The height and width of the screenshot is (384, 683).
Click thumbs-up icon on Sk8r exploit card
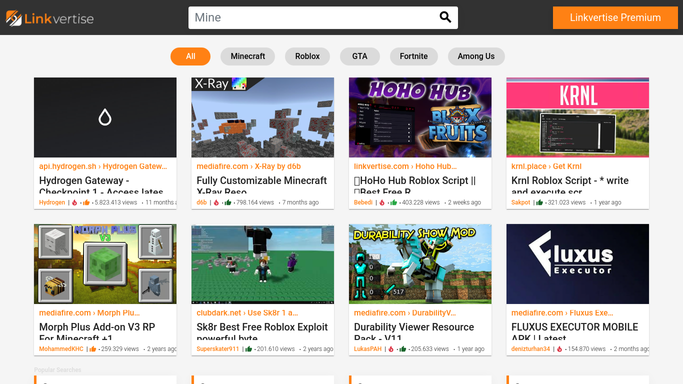point(249,349)
